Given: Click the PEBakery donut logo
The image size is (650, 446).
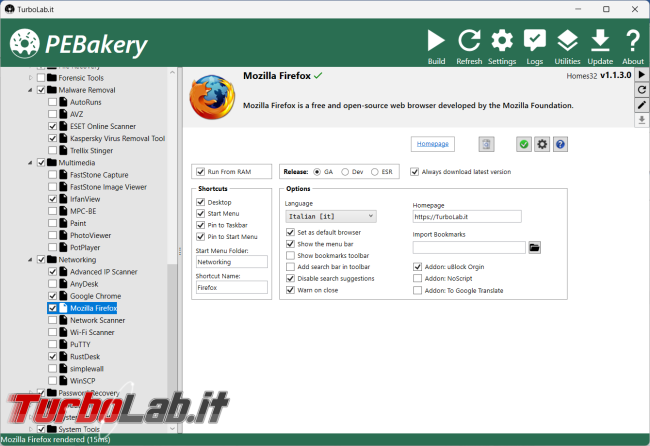Looking at the screenshot, I should click(x=24, y=44).
